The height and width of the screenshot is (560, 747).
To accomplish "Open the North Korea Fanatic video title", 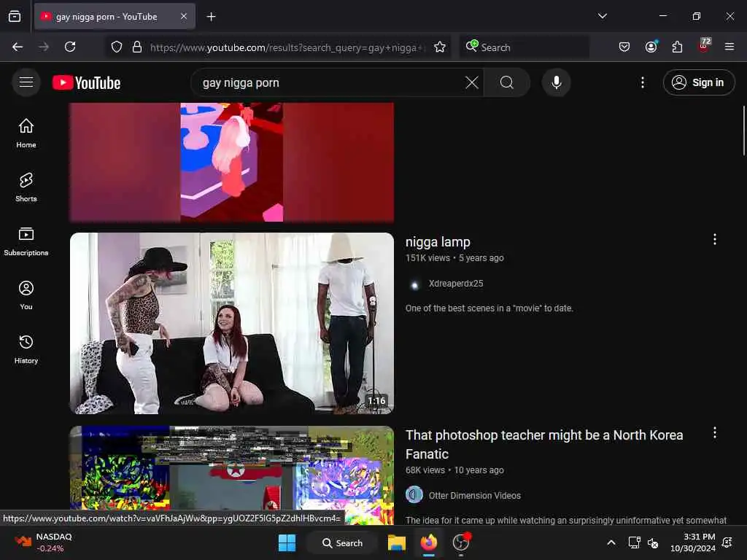I will coord(544,444).
